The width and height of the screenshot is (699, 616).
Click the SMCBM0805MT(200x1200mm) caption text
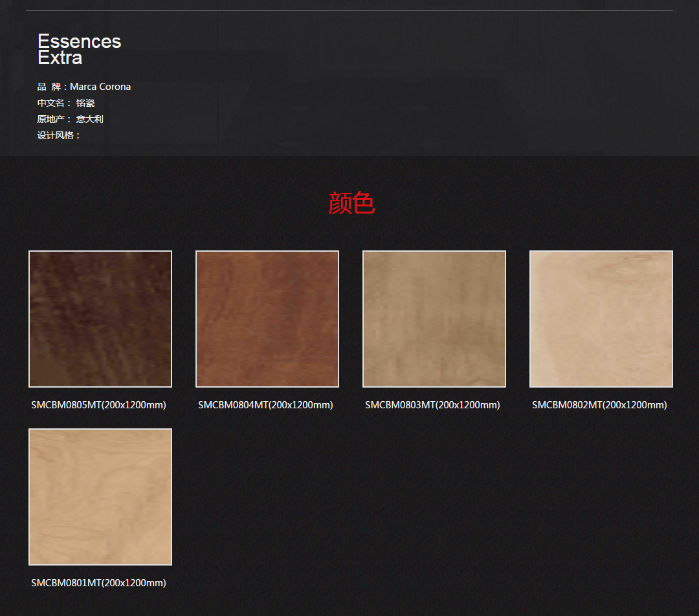[98, 405]
